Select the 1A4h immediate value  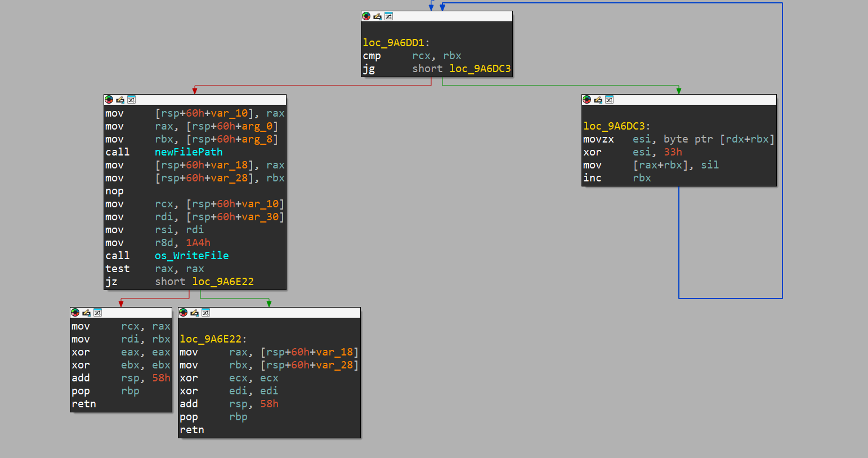[198, 243]
